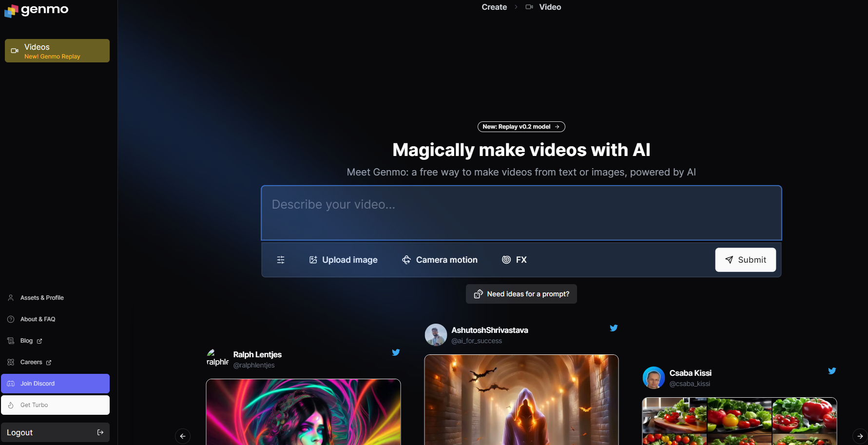The width and height of the screenshot is (868, 445).
Task: Click New! Genmo Replay label
Action: pos(52,57)
